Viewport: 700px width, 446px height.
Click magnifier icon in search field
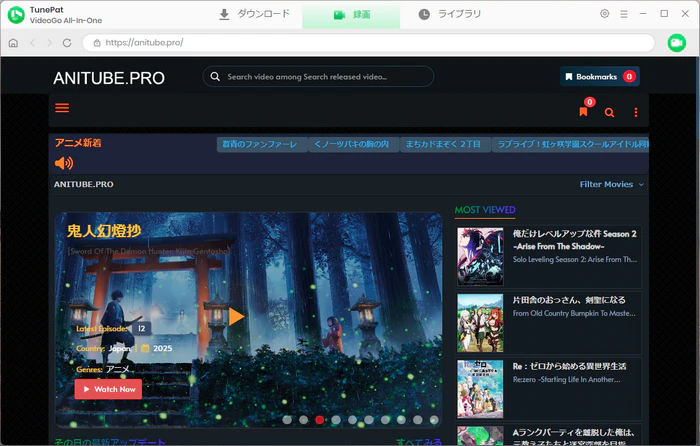(215, 76)
